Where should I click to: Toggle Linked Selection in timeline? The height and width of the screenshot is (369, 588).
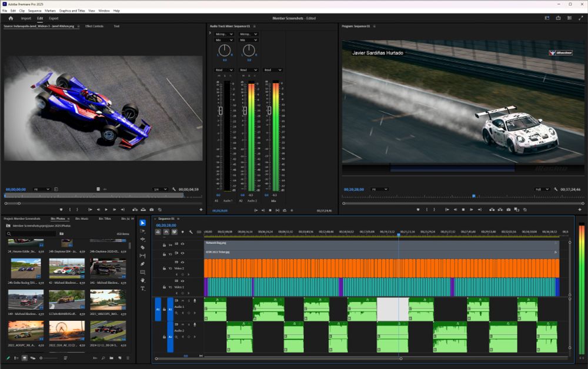pos(175,232)
